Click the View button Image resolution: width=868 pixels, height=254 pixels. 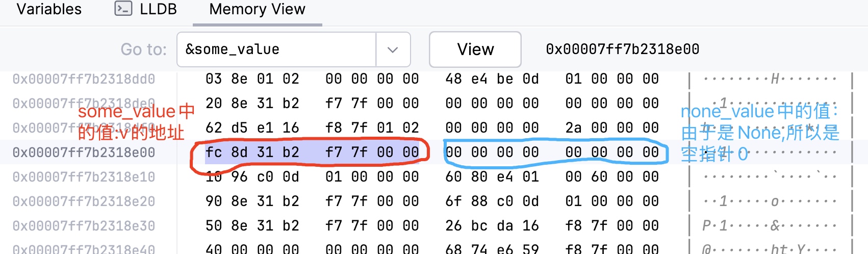pyautogui.click(x=475, y=49)
